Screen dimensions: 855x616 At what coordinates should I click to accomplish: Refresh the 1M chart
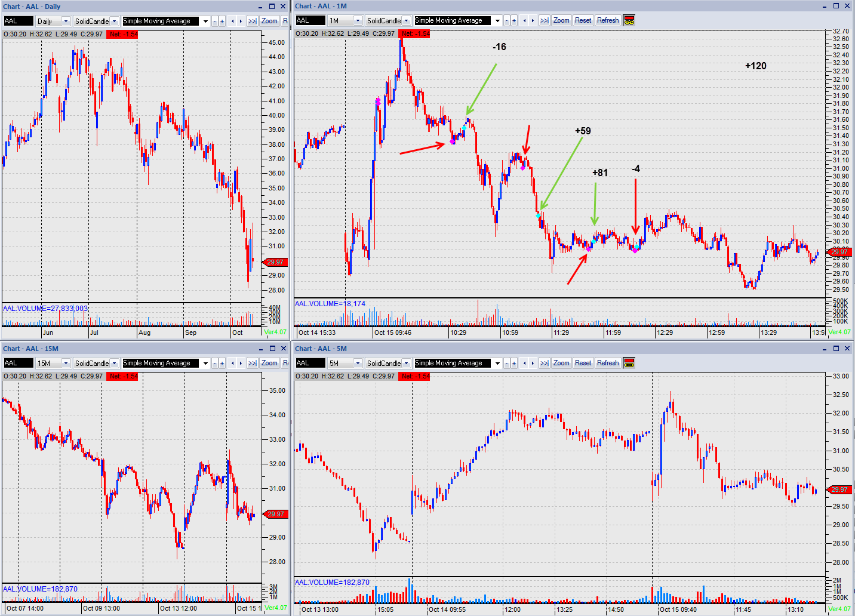tap(608, 20)
